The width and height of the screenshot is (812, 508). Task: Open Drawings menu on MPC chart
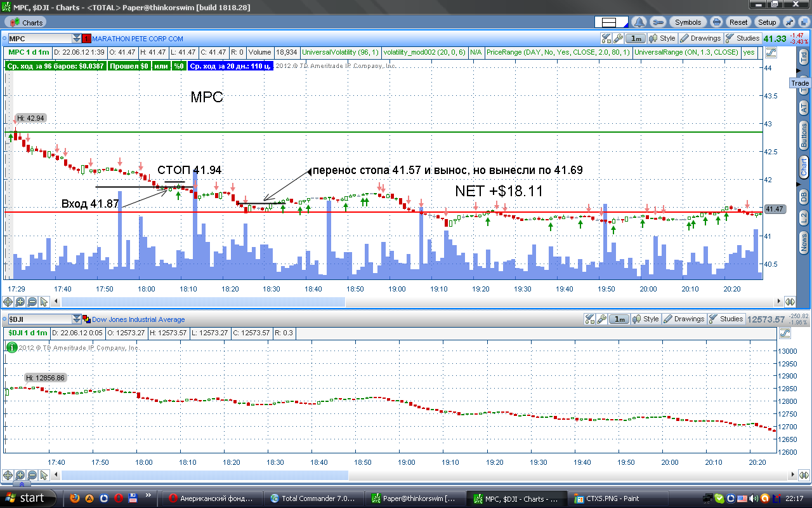coord(700,38)
